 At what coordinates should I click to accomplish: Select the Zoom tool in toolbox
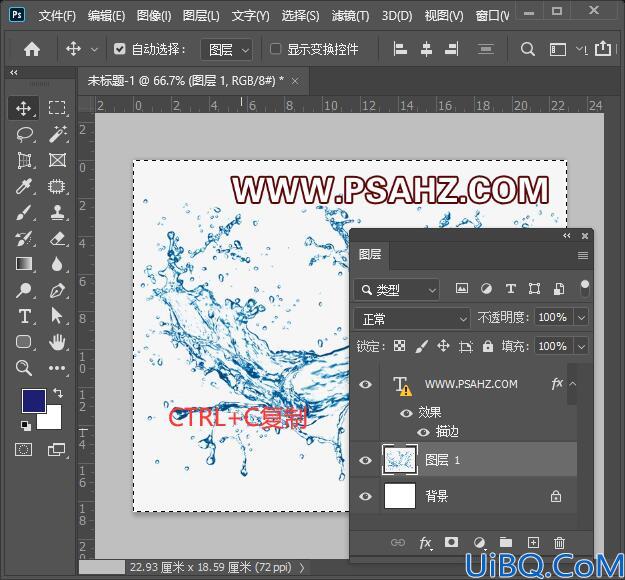tap(24, 368)
